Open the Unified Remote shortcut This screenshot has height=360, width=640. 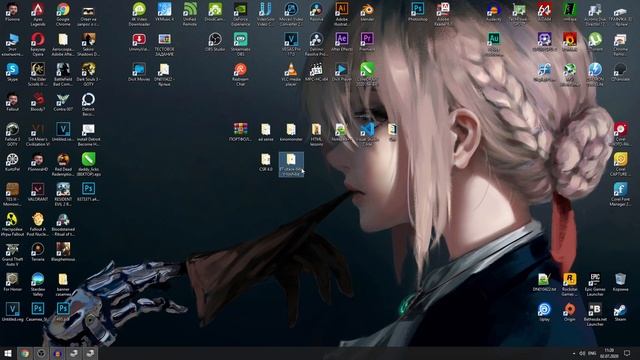[189, 13]
